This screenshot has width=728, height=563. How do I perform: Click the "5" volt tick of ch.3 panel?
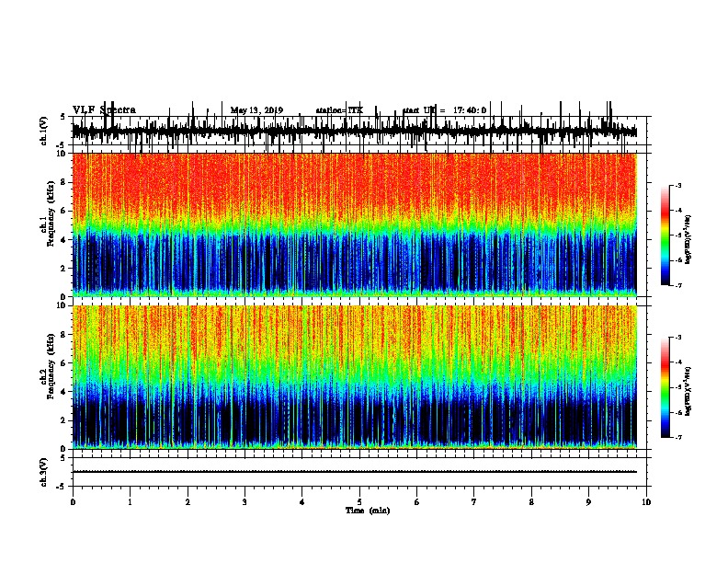click(x=63, y=458)
